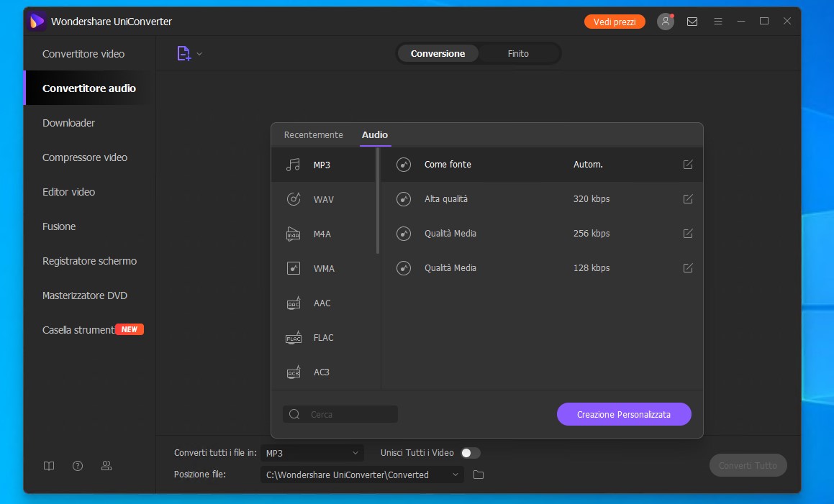Image resolution: width=834 pixels, height=504 pixels.
Task: Click the Vedi prezzi button
Action: [615, 22]
